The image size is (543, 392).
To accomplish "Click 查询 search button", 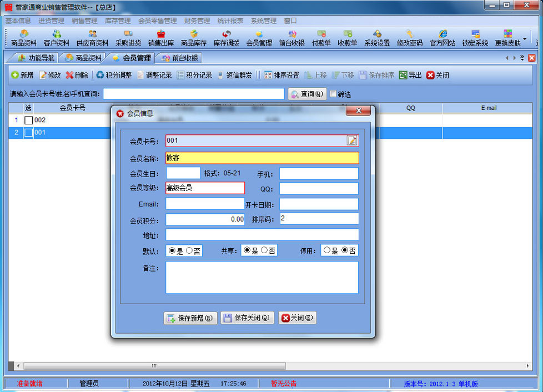I will (307, 94).
